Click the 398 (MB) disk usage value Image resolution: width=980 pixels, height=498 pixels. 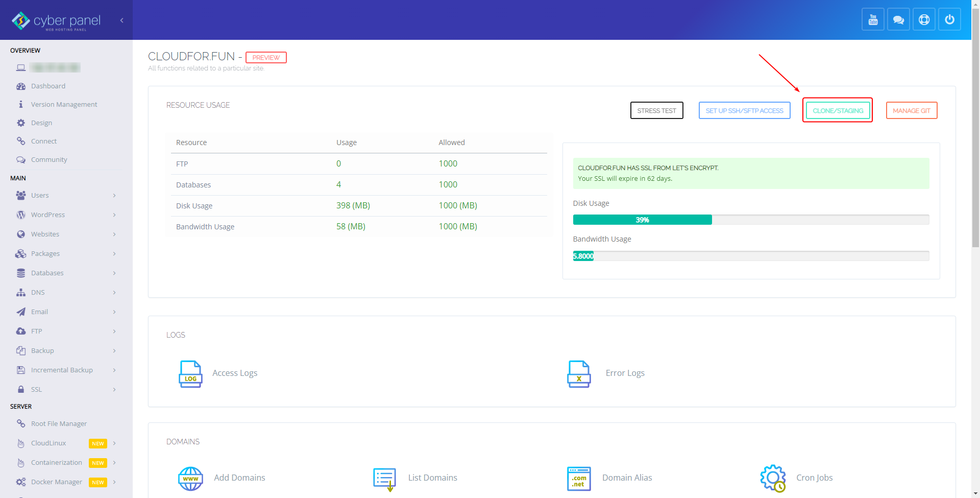point(353,205)
